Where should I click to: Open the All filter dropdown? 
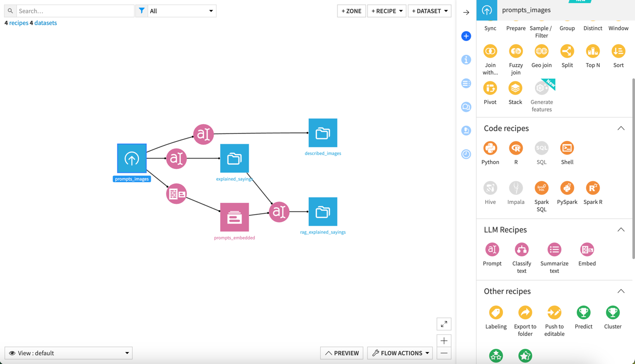181,11
